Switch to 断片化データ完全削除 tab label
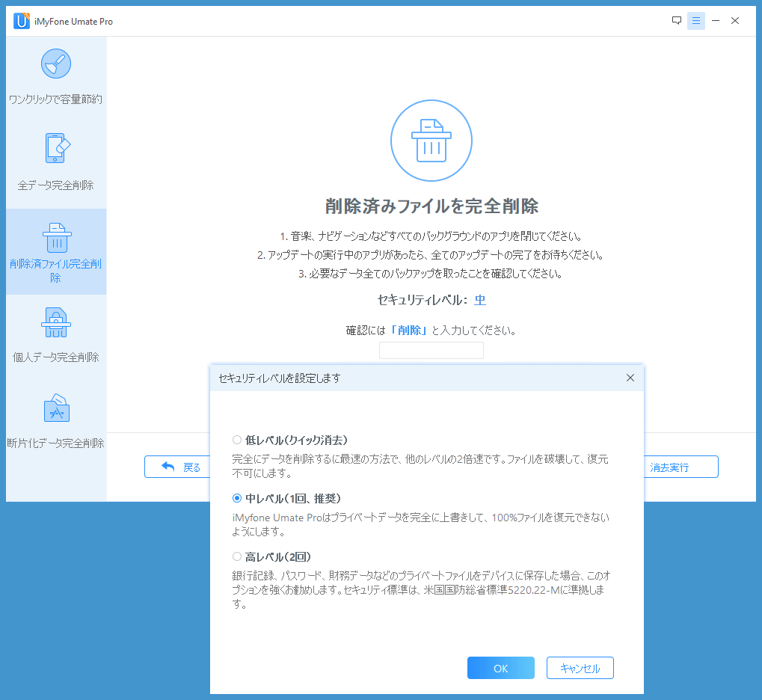 (56, 443)
